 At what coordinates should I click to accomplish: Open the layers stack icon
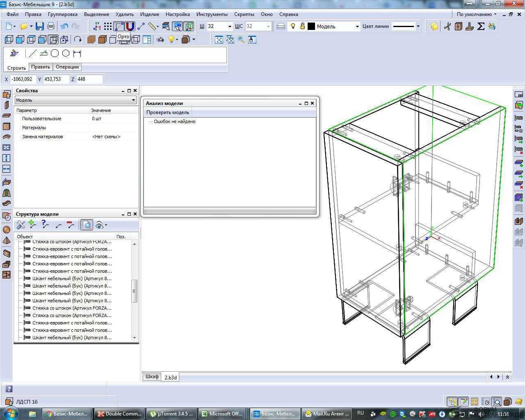(281, 26)
